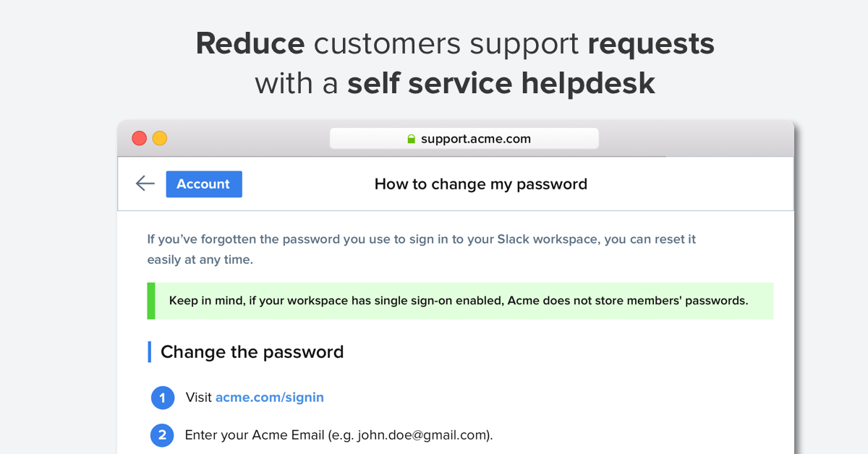Click the 'Visit' step one text

[x=199, y=397]
